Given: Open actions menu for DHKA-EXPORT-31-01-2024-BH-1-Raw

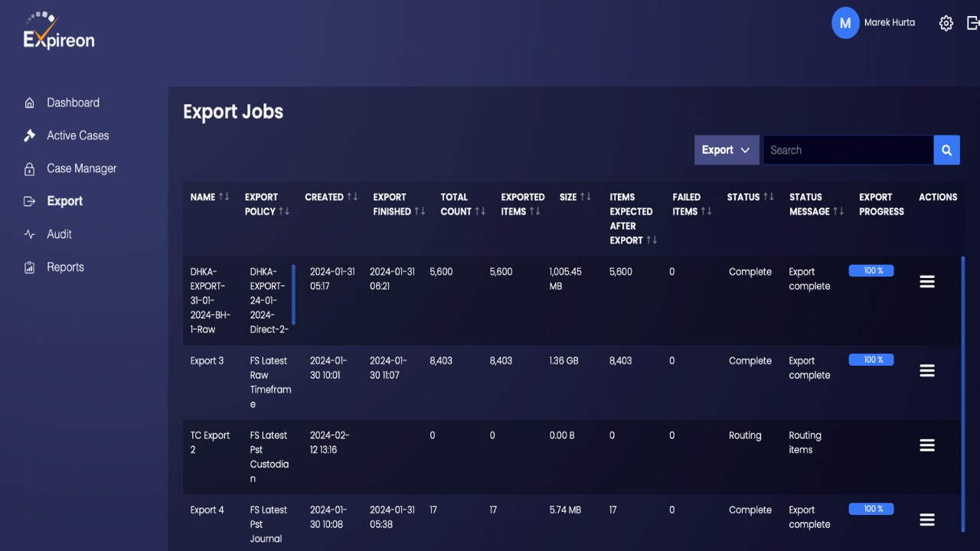Looking at the screenshot, I should (x=927, y=282).
